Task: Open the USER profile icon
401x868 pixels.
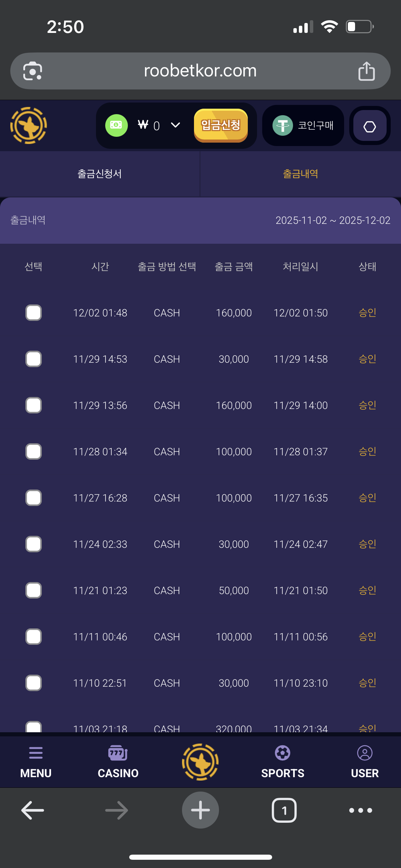Action: click(x=365, y=753)
